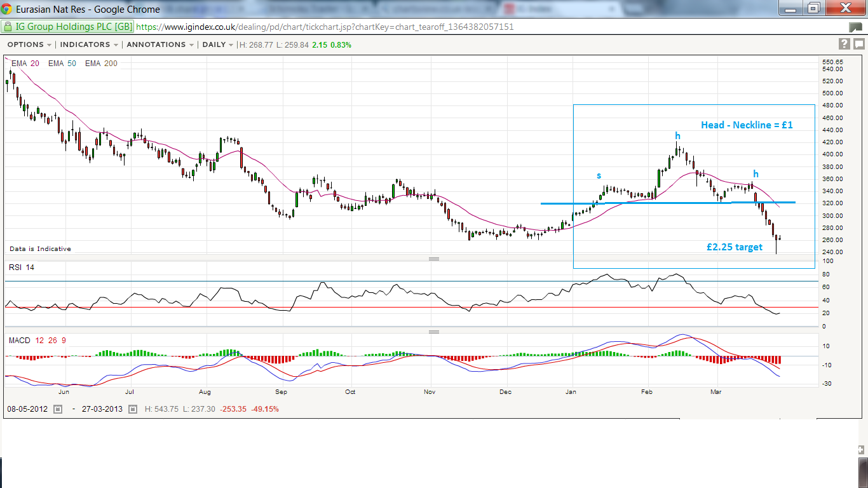
Task: Select the EMA 200 indicator label
Action: [101, 64]
